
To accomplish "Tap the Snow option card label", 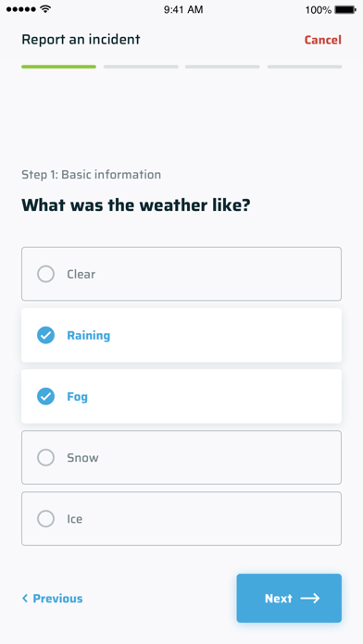I will 82,457.
